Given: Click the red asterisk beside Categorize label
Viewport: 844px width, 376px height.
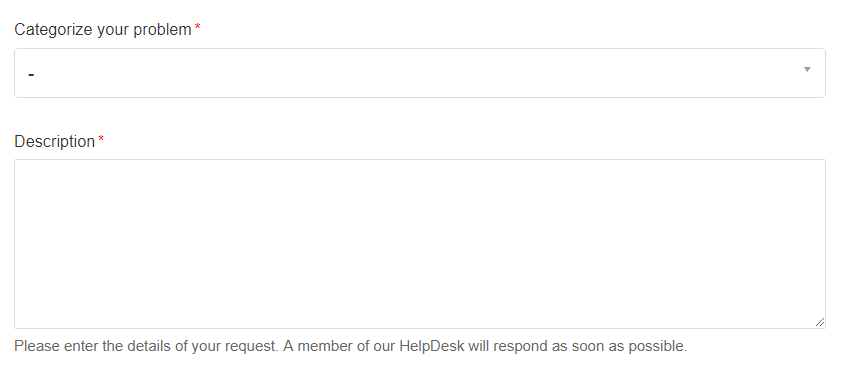Looking at the screenshot, I should click(x=198, y=27).
